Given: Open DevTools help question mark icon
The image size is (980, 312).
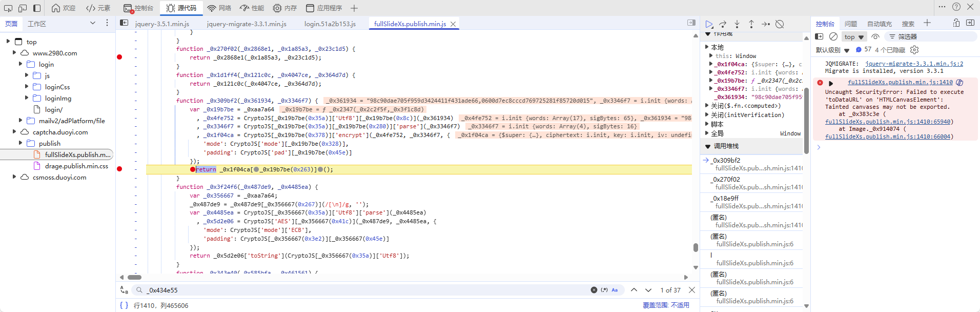Looking at the screenshot, I should pos(956,7).
